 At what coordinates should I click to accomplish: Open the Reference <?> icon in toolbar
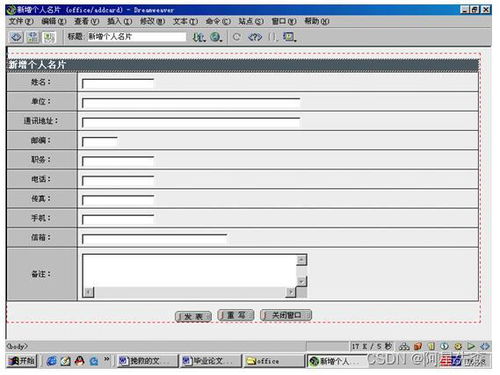[x=255, y=37]
